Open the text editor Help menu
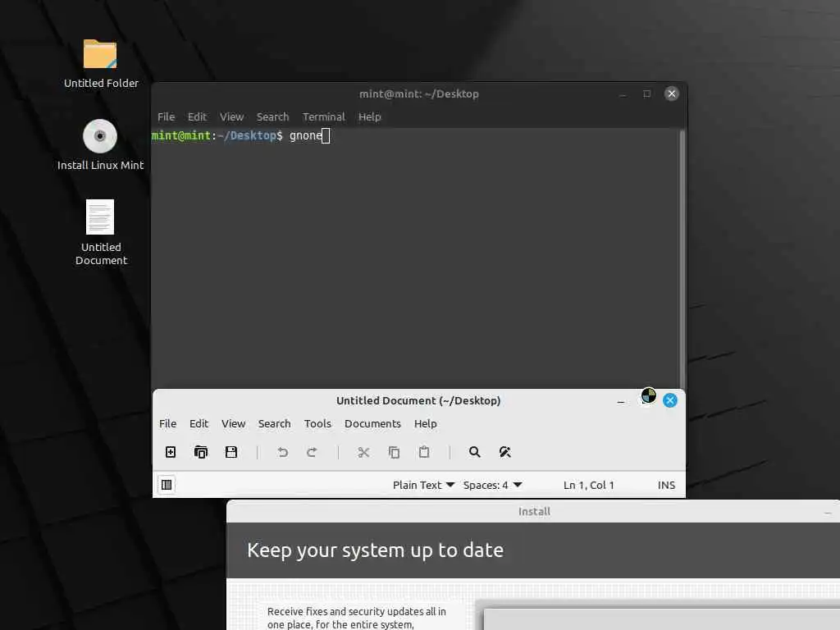The width and height of the screenshot is (840, 630). click(426, 424)
